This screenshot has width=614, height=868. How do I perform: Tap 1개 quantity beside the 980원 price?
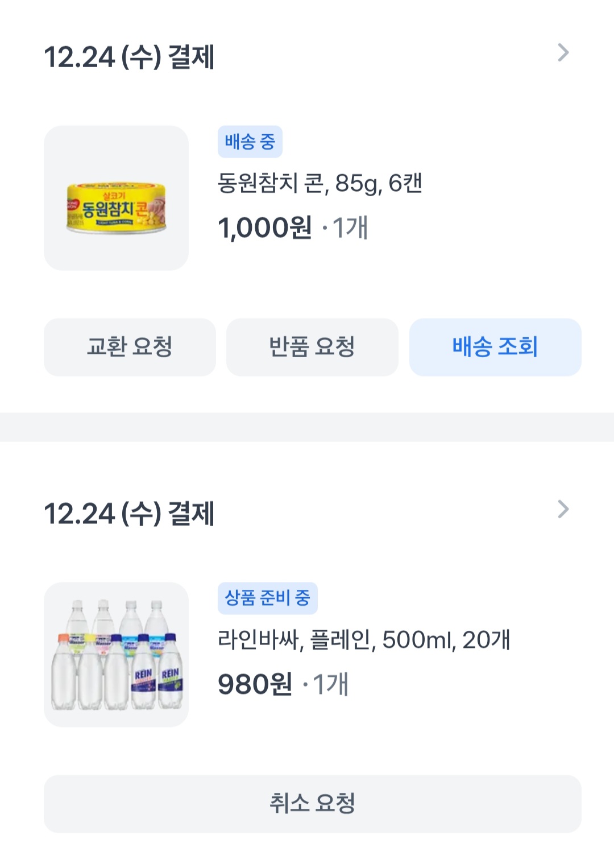[330, 684]
